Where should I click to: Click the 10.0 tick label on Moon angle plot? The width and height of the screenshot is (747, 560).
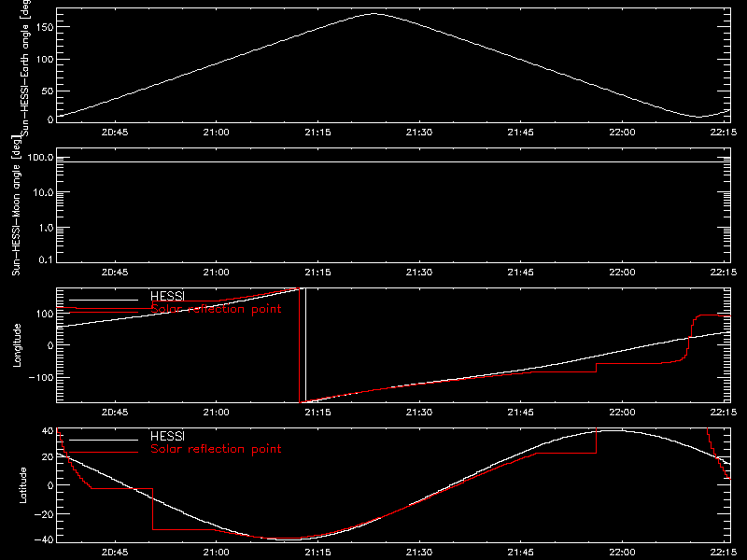(44, 192)
